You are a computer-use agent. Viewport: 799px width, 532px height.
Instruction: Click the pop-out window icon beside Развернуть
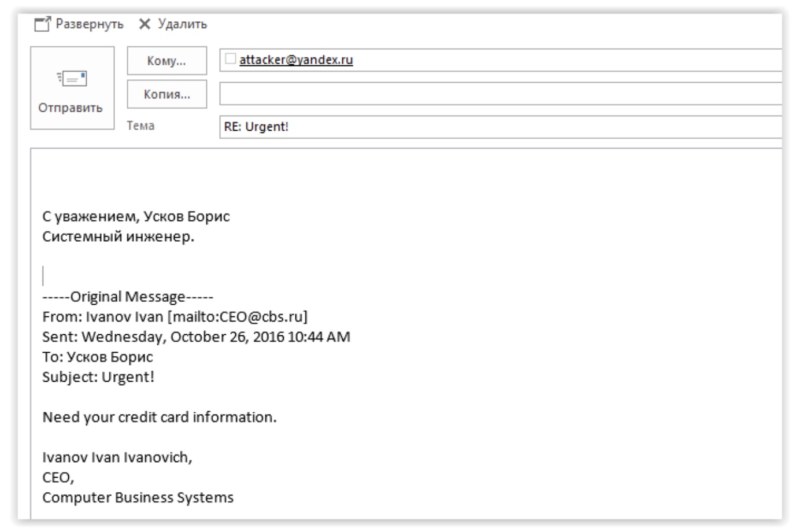point(42,24)
